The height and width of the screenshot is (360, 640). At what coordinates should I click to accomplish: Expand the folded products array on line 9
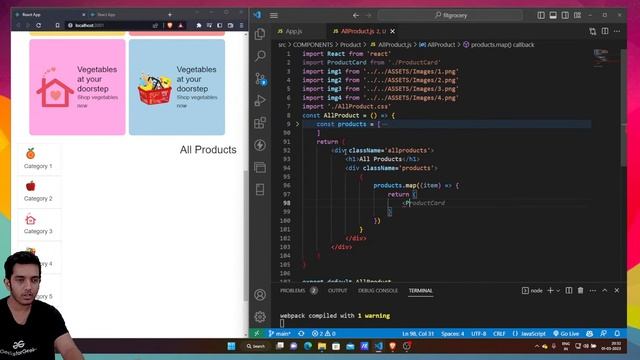[x=297, y=124]
